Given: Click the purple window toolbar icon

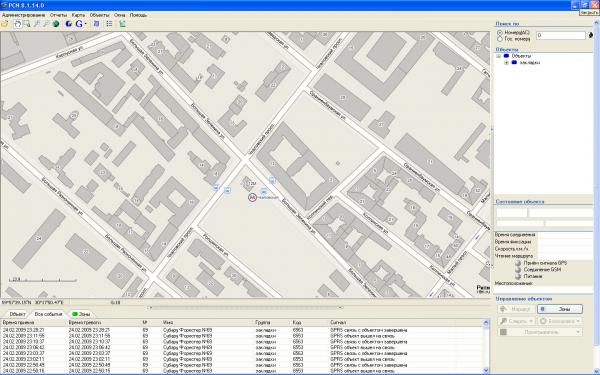Looking at the screenshot, I should 96,24.
